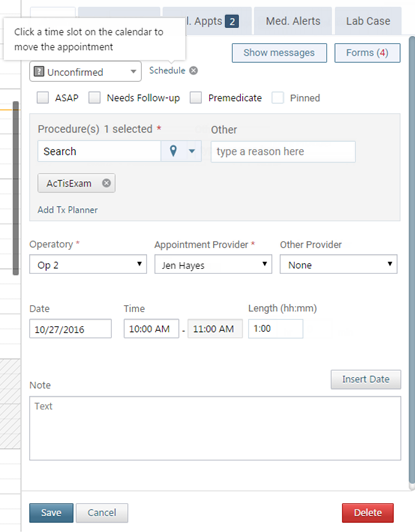Click the location pin icon in procedure search
The width and height of the screenshot is (415, 532).
pos(173,151)
